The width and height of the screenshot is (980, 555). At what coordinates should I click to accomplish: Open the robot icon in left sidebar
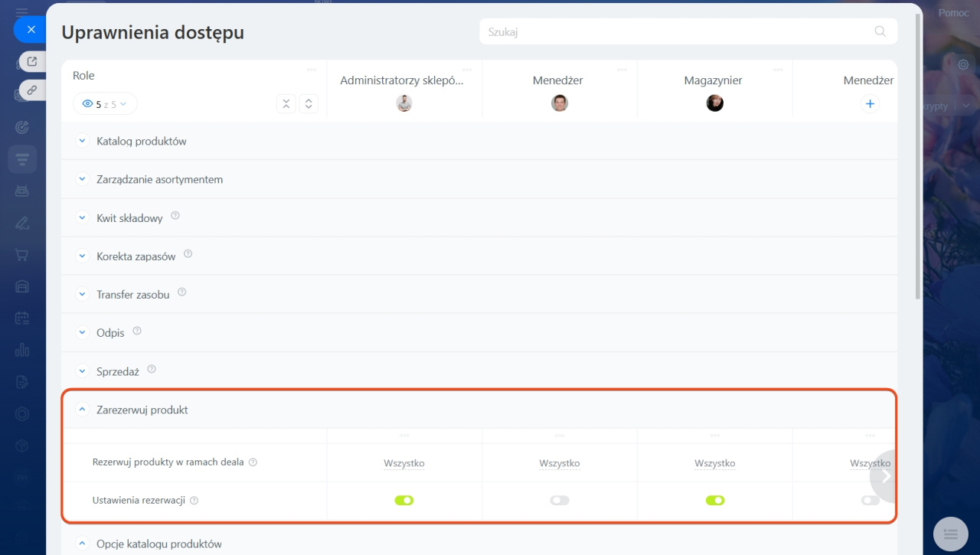click(22, 191)
